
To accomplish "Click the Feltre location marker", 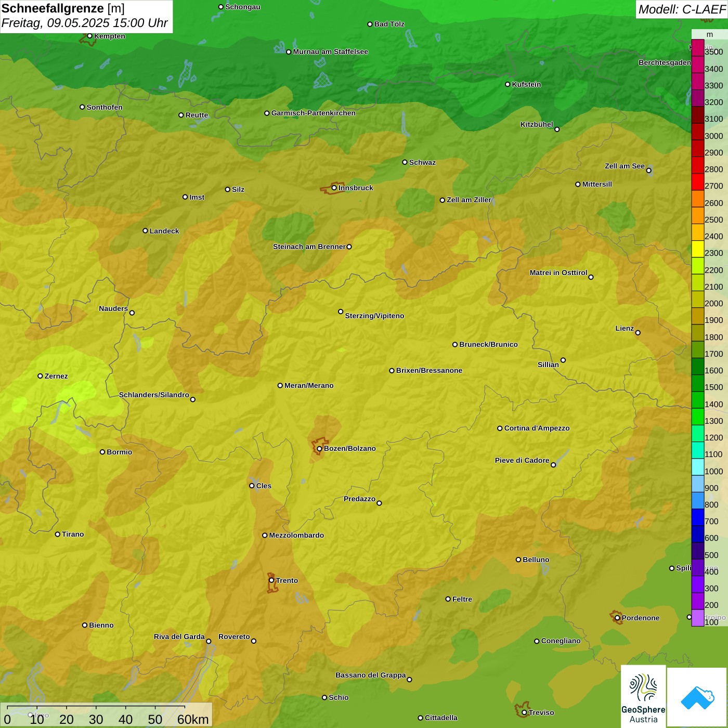I will point(448,599).
